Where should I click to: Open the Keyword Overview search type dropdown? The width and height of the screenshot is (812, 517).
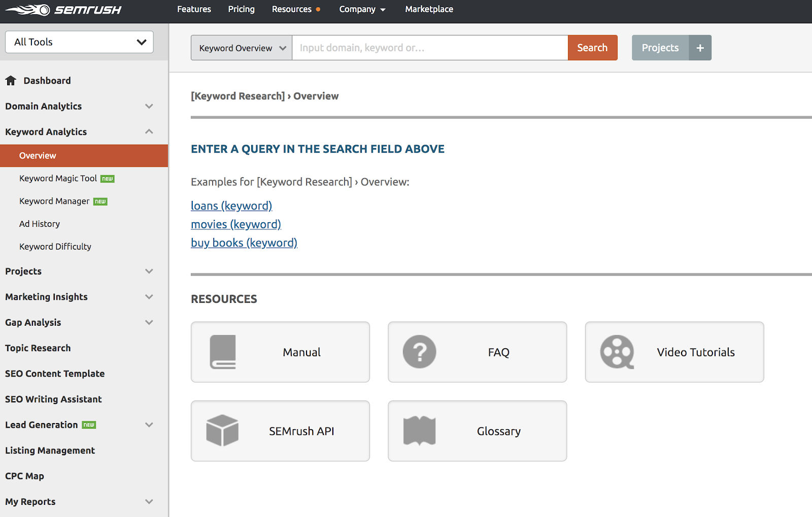242,48
